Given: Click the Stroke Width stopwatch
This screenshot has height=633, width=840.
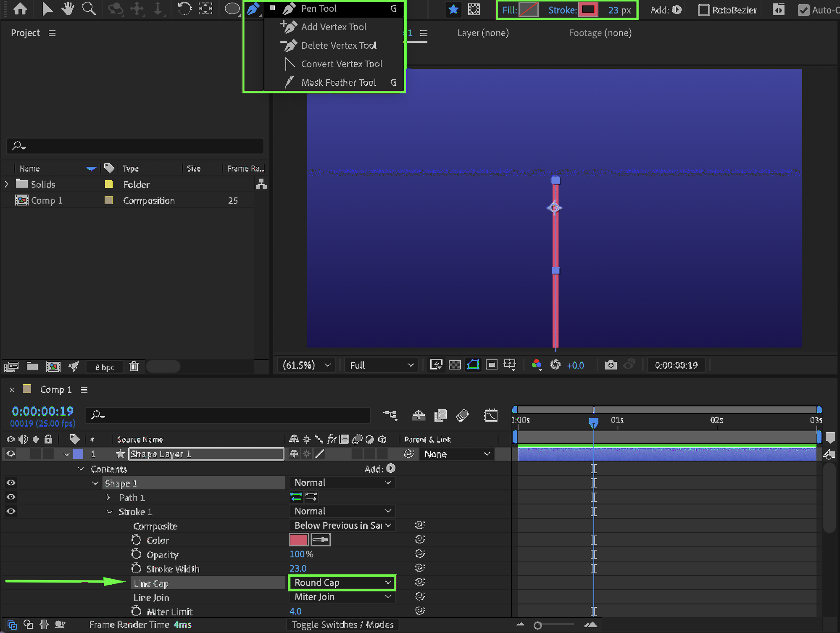Looking at the screenshot, I should (136, 568).
